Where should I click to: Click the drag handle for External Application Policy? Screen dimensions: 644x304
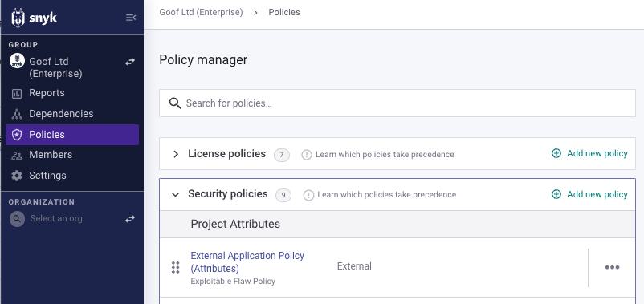tap(175, 267)
